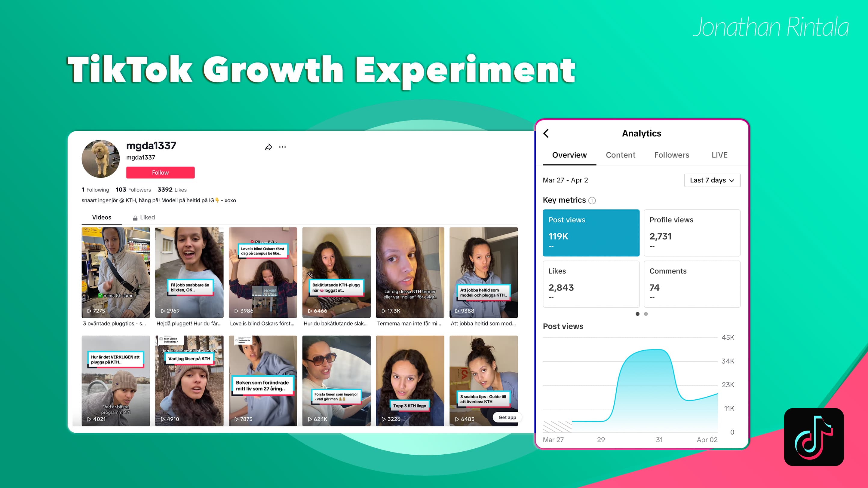Click the Key metrics info icon
This screenshot has width=868, height=488.
[x=592, y=201]
